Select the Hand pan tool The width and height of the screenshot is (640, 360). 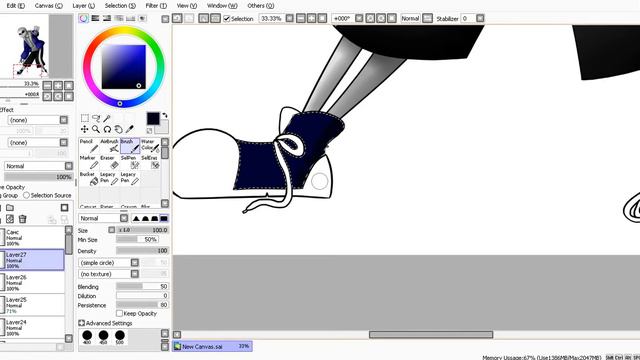pos(118,129)
